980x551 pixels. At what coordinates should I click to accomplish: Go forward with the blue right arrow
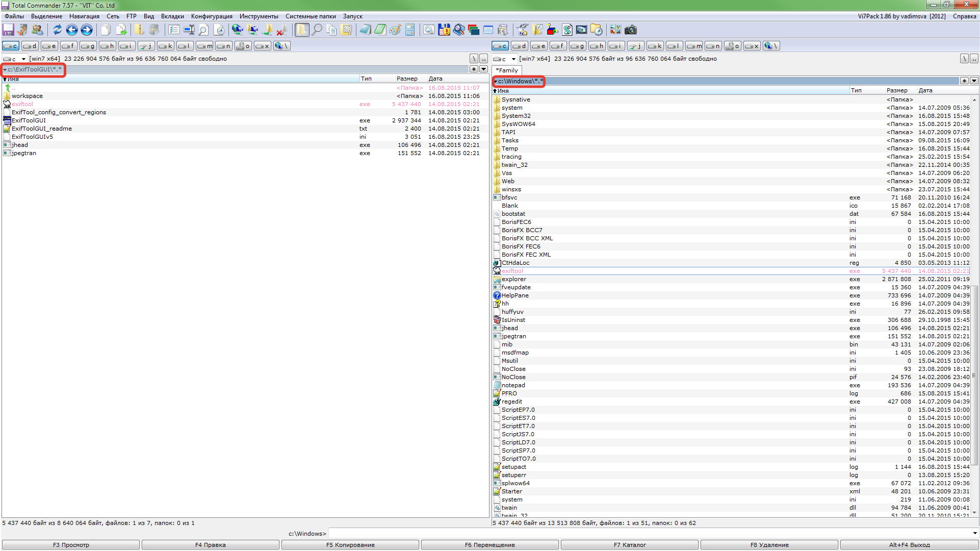(x=87, y=30)
